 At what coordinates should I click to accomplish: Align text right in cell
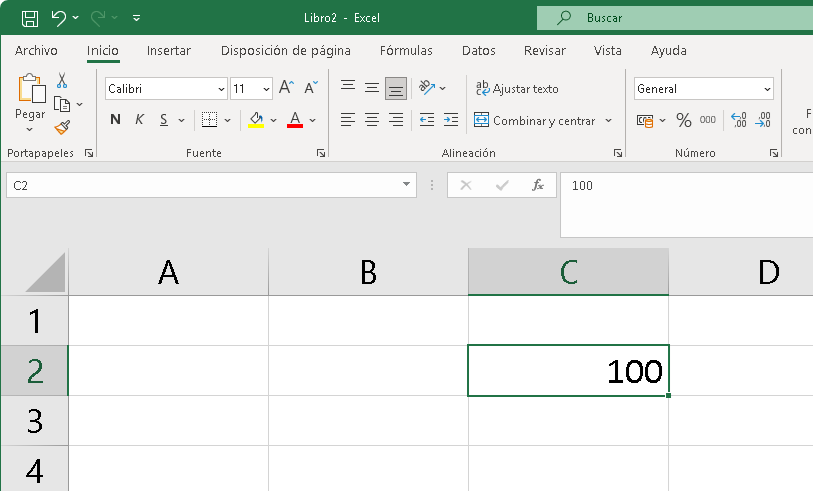pyautogui.click(x=396, y=120)
